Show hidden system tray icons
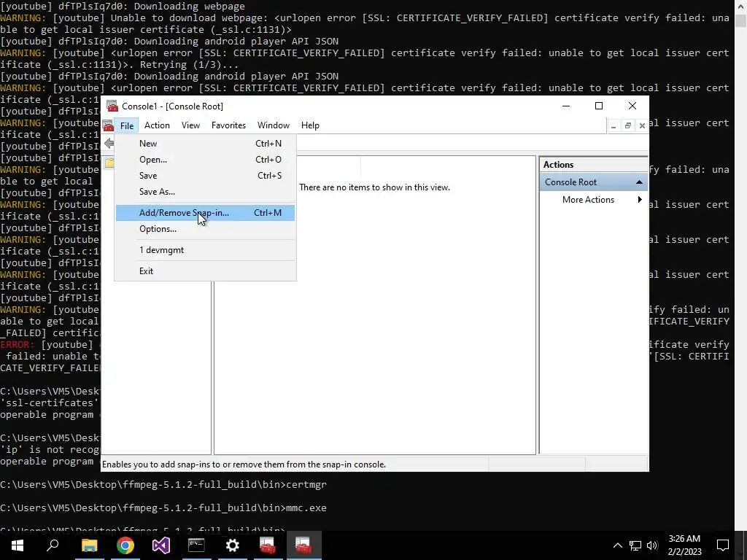 click(x=617, y=545)
